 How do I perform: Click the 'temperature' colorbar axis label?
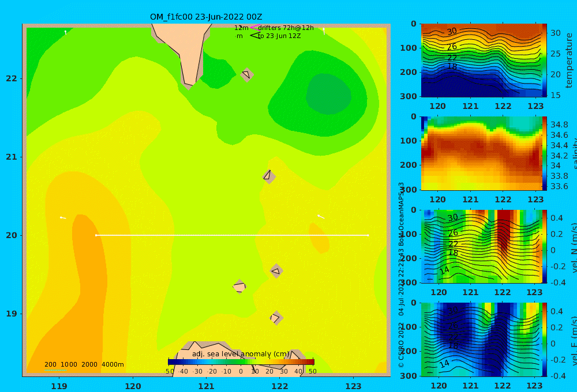point(569,61)
